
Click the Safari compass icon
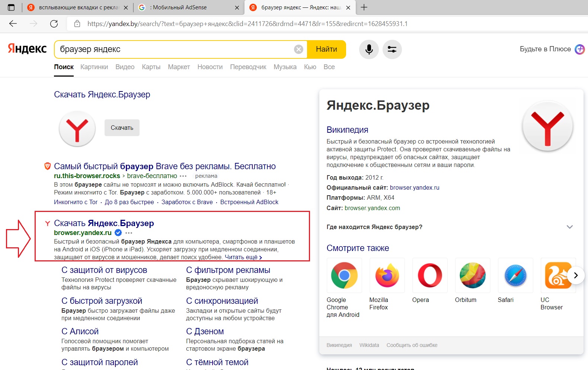[515, 276]
